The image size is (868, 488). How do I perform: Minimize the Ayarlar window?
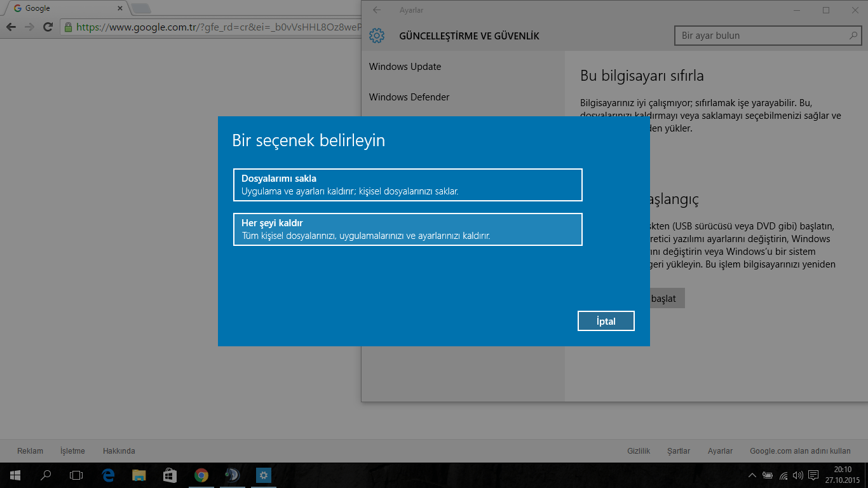pyautogui.click(x=797, y=10)
